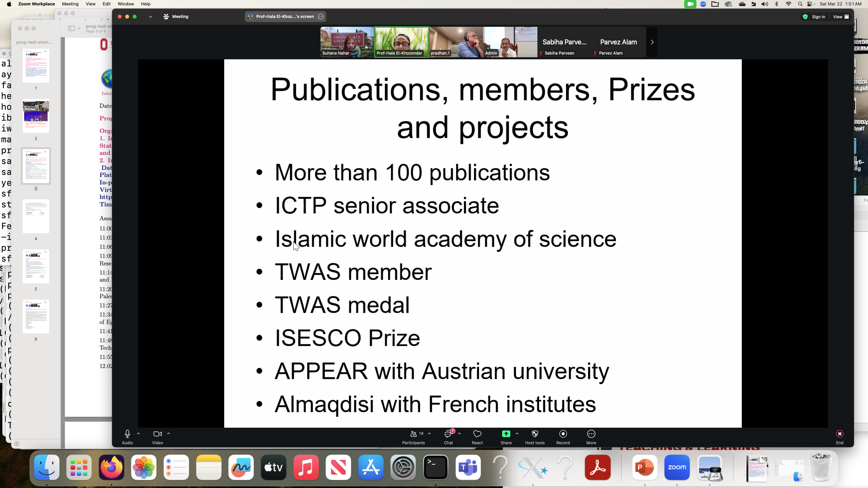Open the Meeting menu in menu bar
The image size is (868, 488).
[x=70, y=4]
